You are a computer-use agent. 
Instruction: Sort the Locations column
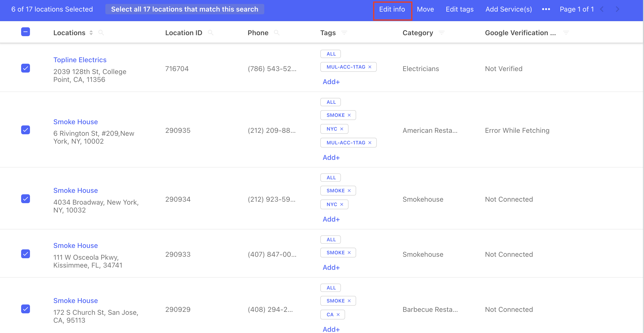click(91, 32)
